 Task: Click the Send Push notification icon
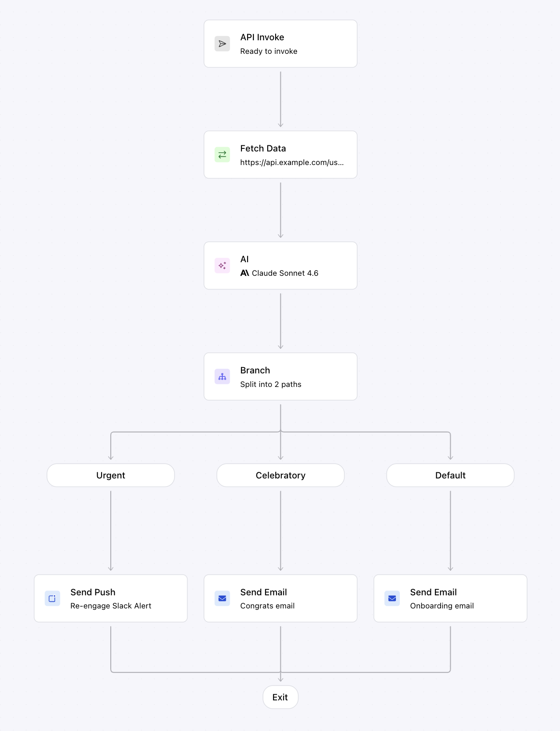pos(52,598)
